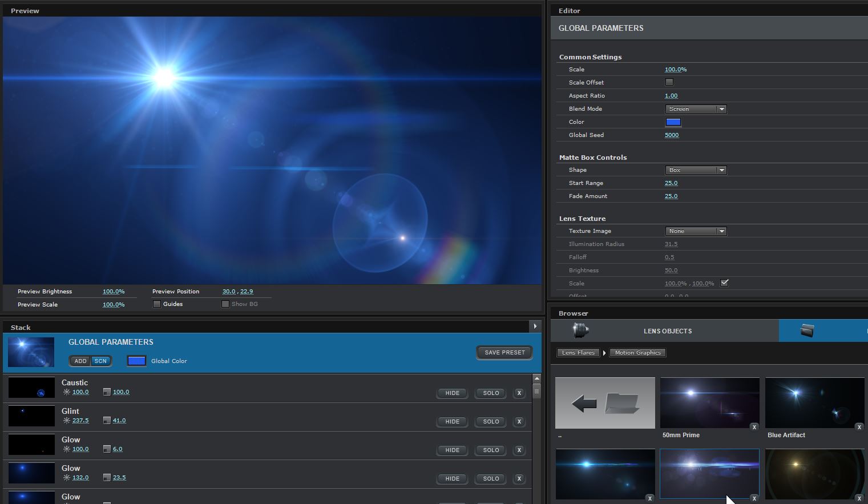Select the gold flare thumbnail in Browser
The image size is (868, 504).
(x=814, y=474)
